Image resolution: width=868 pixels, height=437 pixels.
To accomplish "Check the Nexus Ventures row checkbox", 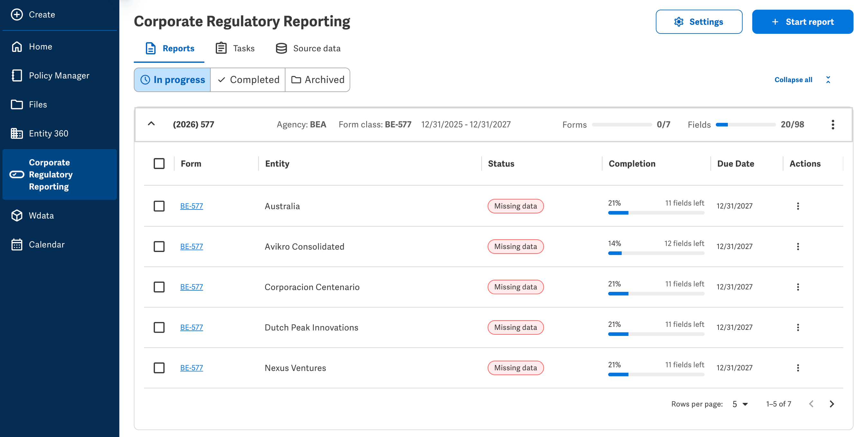I will 159,368.
